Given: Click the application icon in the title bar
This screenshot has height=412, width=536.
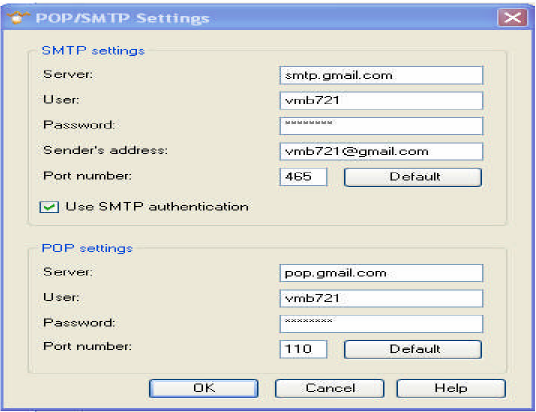Looking at the screenshot, I should point(17,17).
